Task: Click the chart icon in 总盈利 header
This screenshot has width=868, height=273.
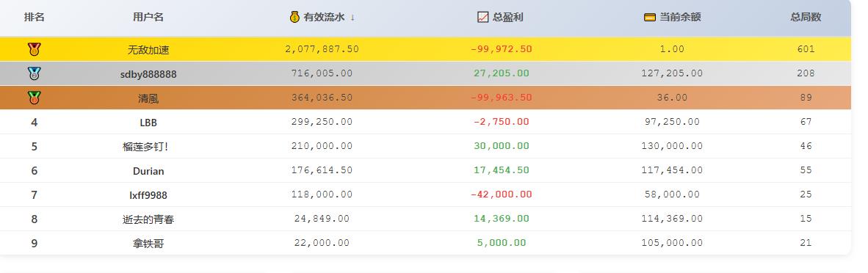Action: point(482,17)
